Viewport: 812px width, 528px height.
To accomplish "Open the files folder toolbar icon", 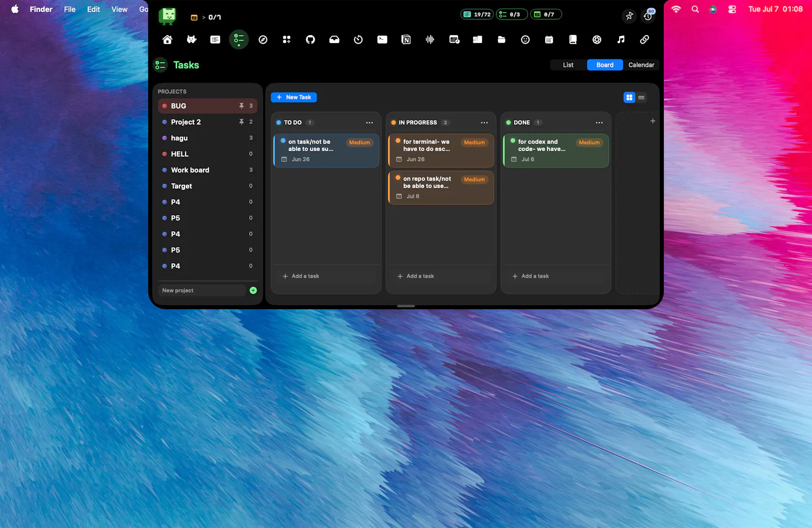I will tap(501, 40).
